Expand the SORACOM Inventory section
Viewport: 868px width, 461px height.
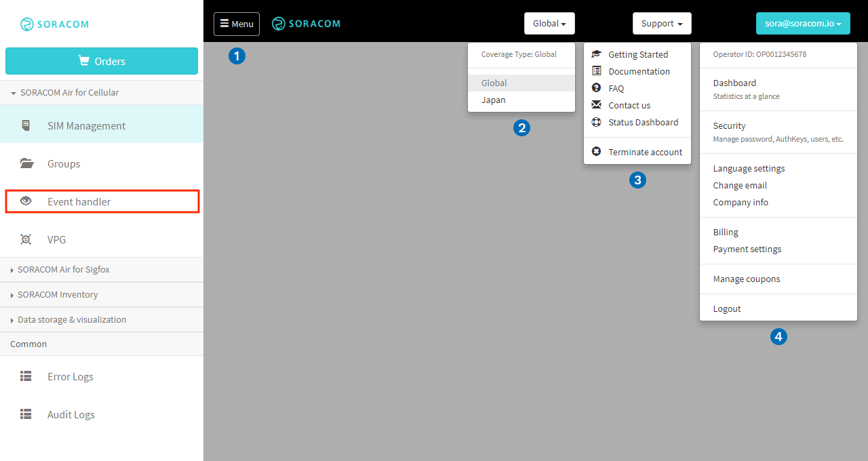[58, 294]
